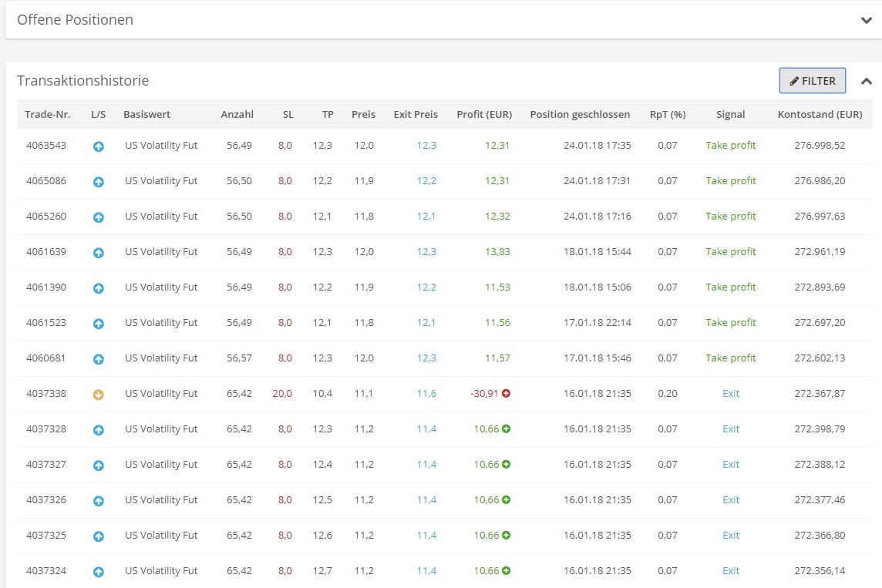Sort by Position geschlossen column header
This screenshot has height=588, width=882.
[x=580, y=114]
